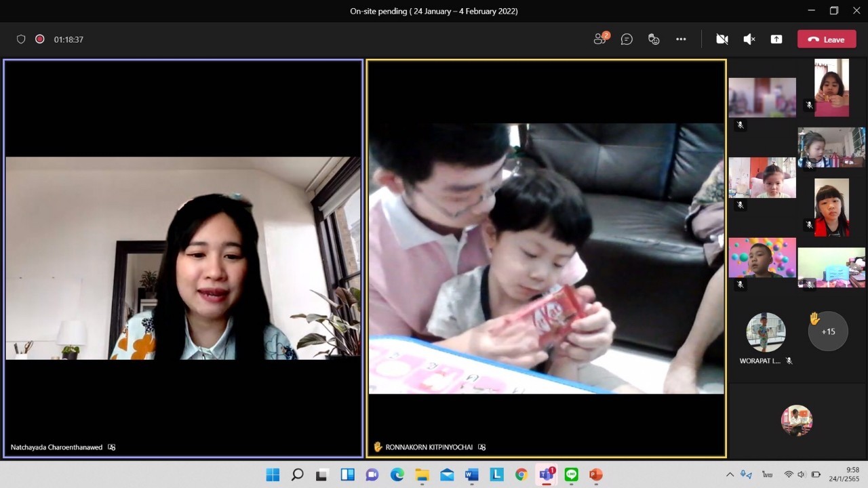Screen dimensions: 868x488
Task: Expand the +15 additional participants overflow
Action: pyautogui.click(x=828, y=331)
